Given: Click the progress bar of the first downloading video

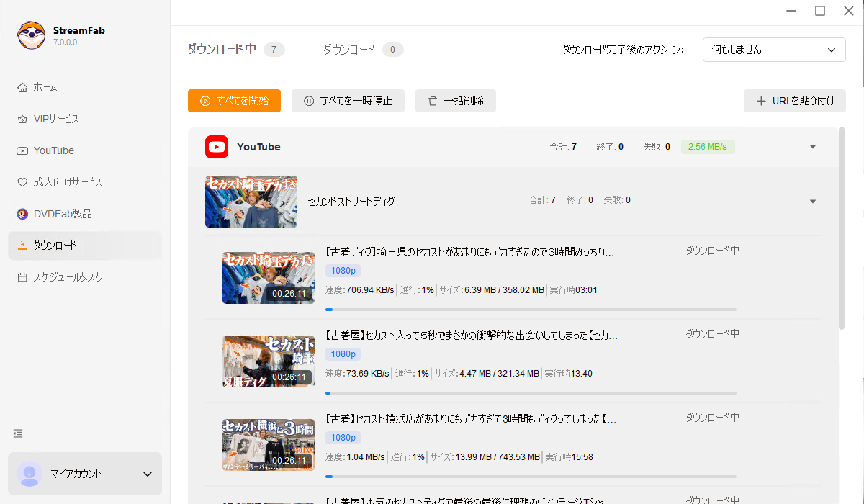Looking at the screenshot, I should (x=531, y=309).
